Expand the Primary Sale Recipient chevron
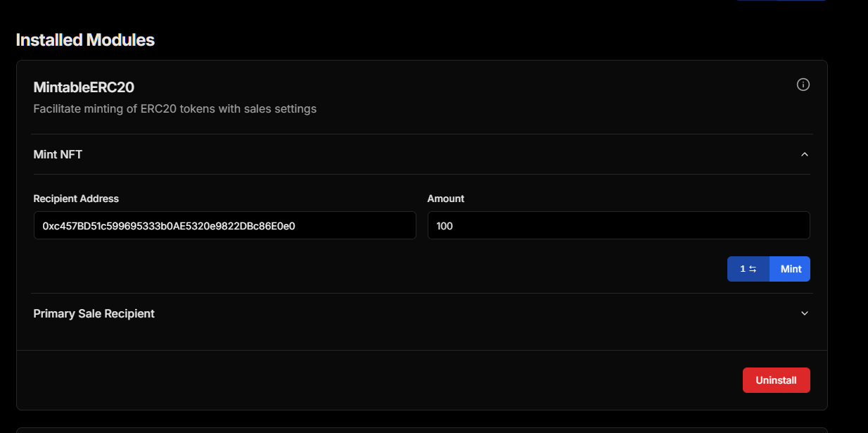 click(805, 313)
